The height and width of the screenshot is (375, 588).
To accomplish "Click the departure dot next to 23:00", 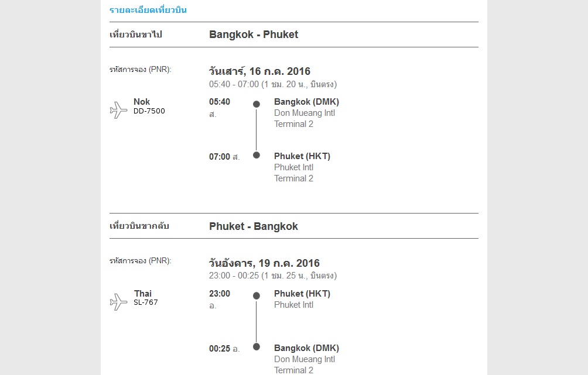I will pos(256,296).
